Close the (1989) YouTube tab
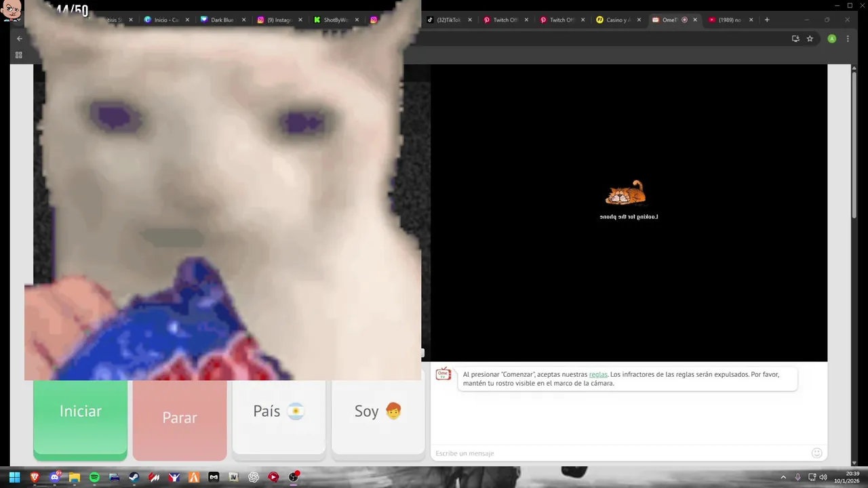The image size is (868, 488). pos(751,20)
